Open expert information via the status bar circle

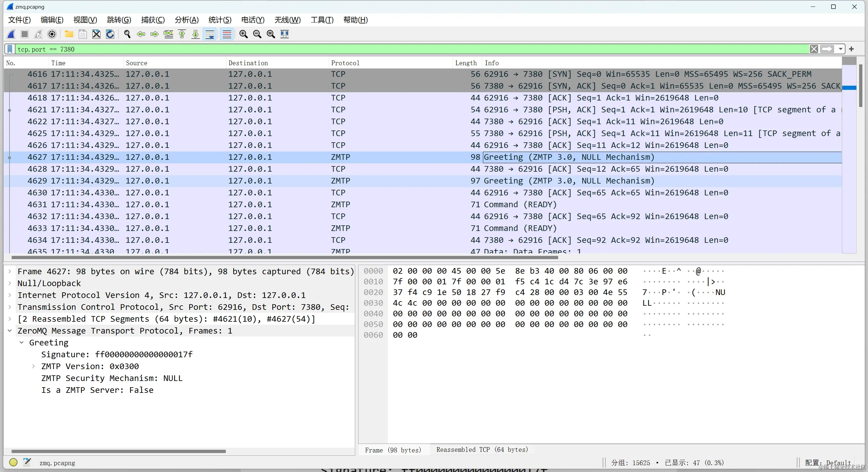[13, 462]
